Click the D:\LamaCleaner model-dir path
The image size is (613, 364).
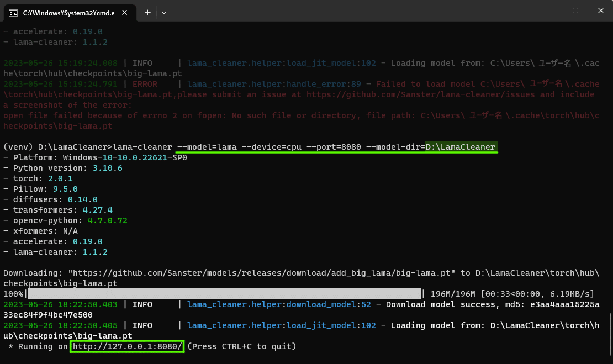461,147
